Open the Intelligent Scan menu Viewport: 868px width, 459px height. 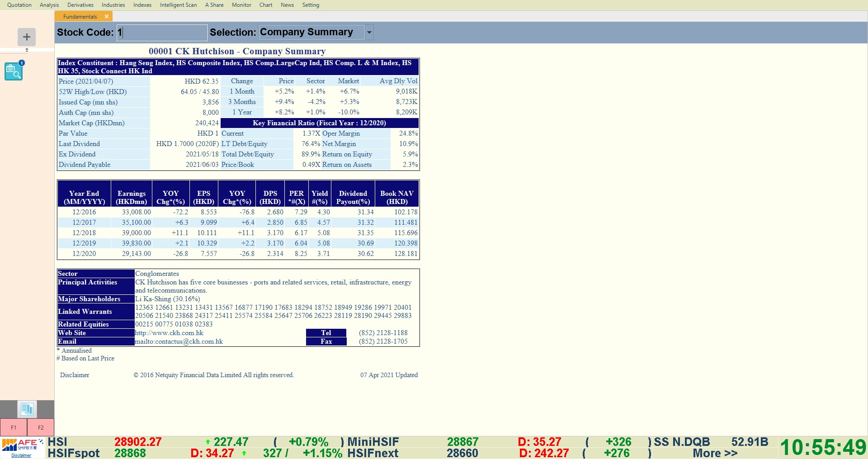179,5
